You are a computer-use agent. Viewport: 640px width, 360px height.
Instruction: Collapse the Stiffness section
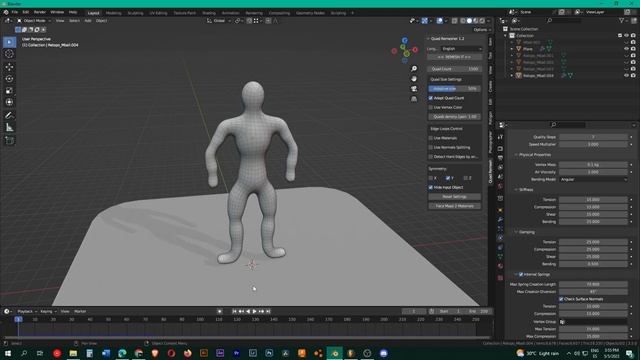516,190
